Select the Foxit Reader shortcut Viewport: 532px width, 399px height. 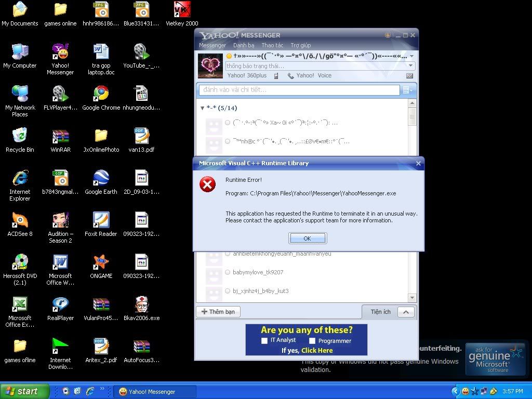(x=101, y=224)
